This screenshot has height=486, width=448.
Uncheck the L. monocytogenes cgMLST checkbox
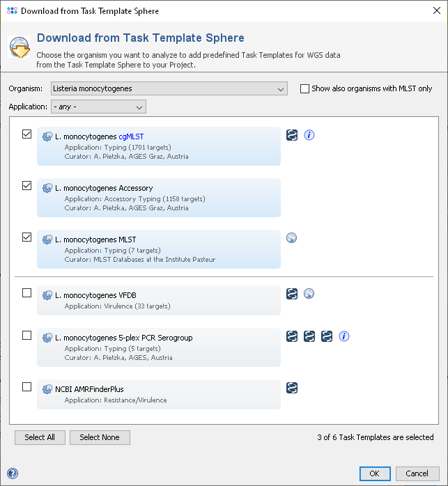[26, 134]
